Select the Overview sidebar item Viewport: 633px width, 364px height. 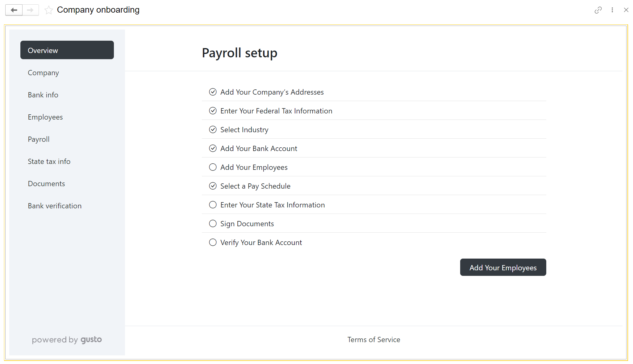[x=67, y=50]
